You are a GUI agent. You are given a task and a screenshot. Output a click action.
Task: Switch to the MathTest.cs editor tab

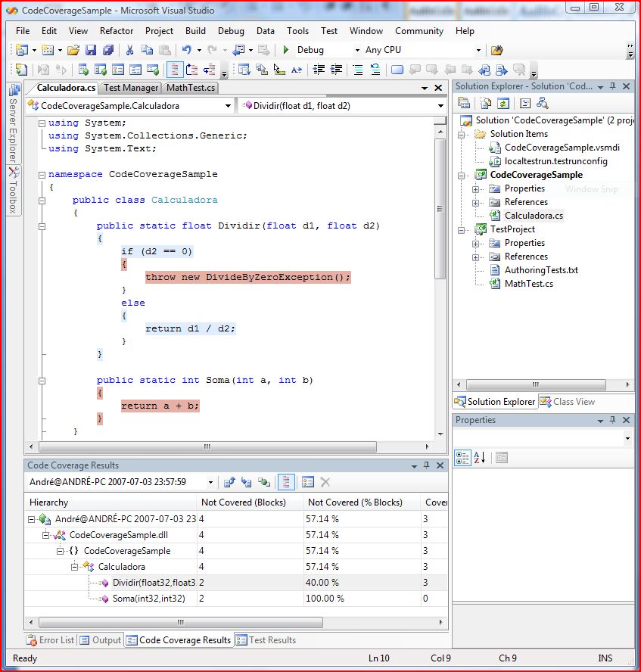pyautogui.click(x=191, y=88)
